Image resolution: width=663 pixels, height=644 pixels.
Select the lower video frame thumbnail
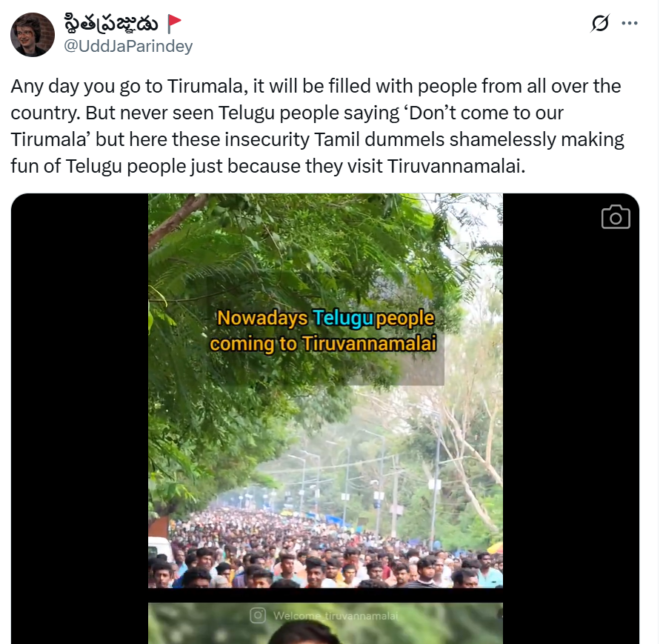pos(325,623)
